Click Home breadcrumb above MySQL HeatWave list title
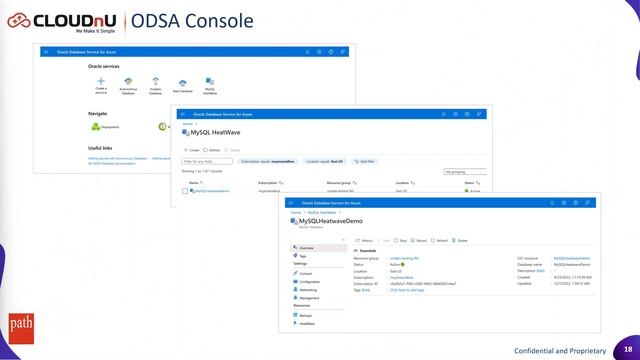The height and width of the screenshot is (360, 640). 187,124
